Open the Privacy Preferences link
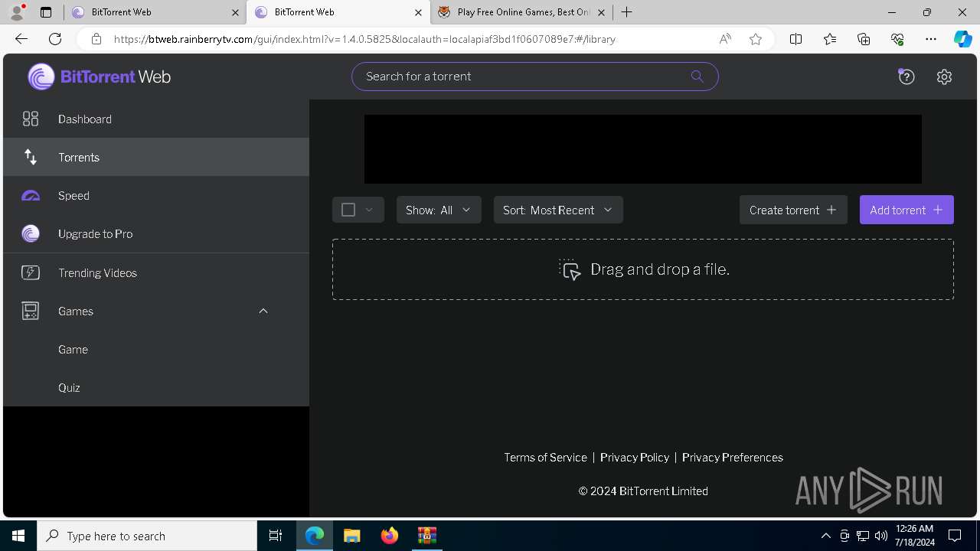 [733, 458]
